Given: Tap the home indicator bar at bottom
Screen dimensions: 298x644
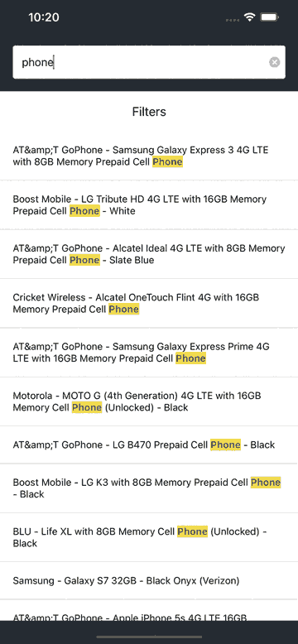Looking at the screenshot, I should coord(149,637).
